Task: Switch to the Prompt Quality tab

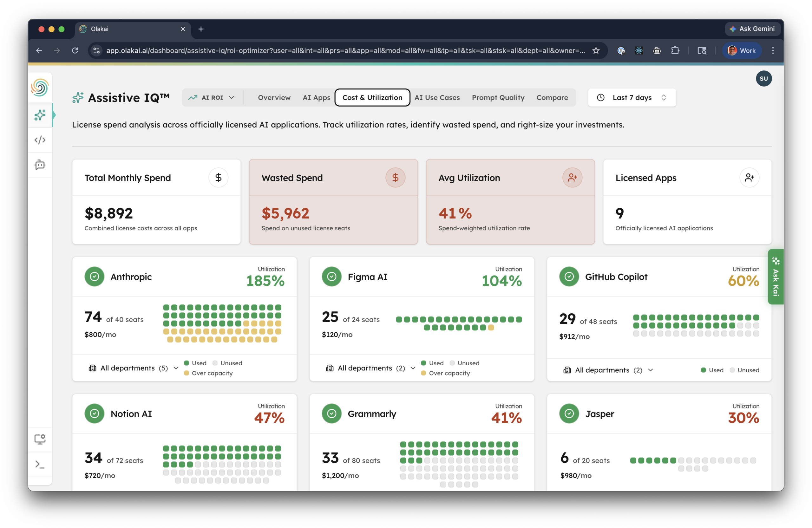Action: click(498, 98)
